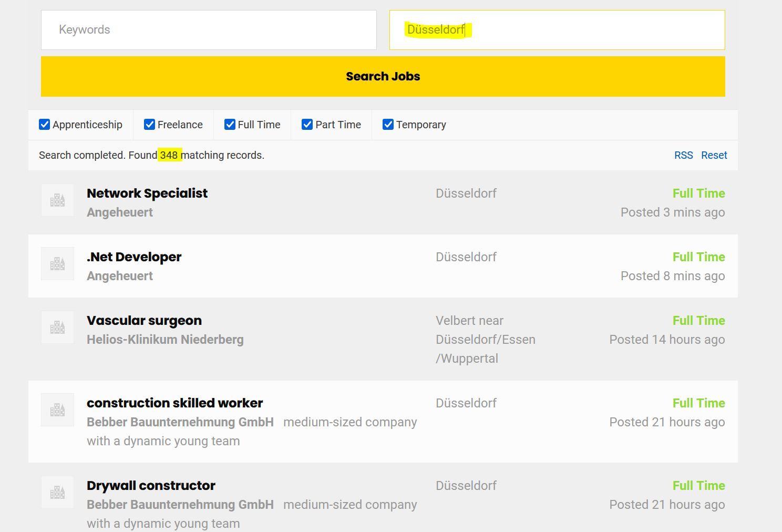782x532 pixels.
Task: Toggle the Full Time checkbox
Action: [230, 125]
